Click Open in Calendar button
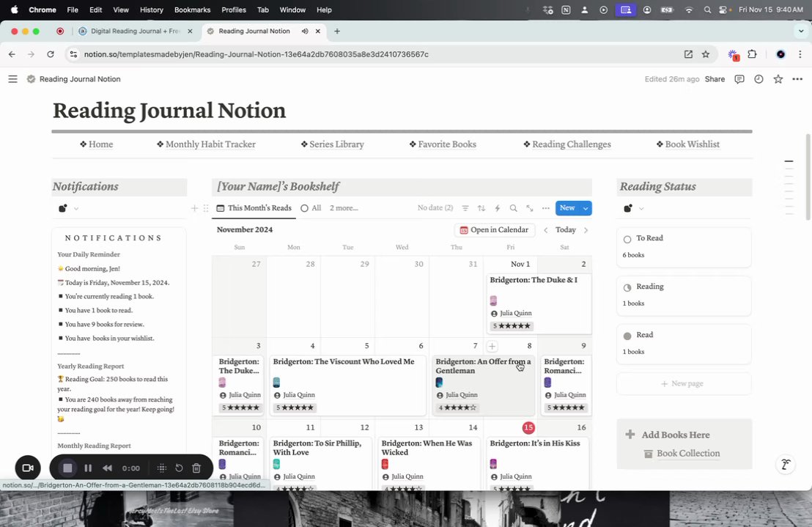 [x=495, y=230]
